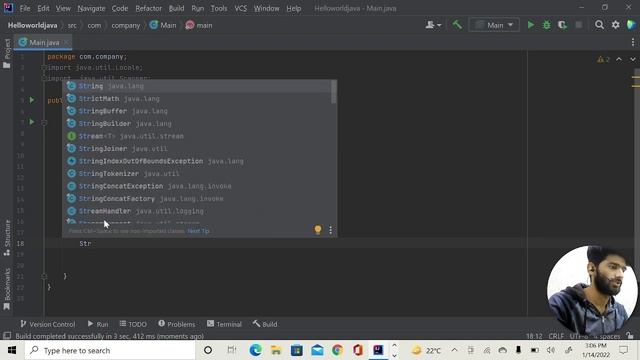Viewport: 640px width, 360px height.
Task: Close the Main.java editor tab
Action: (x=67, y=42)
